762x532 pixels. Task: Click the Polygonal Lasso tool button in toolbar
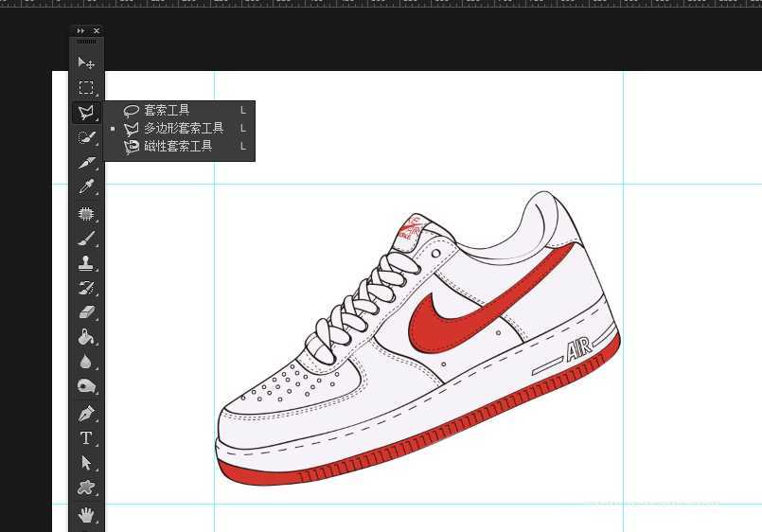(x=86, y=113)
